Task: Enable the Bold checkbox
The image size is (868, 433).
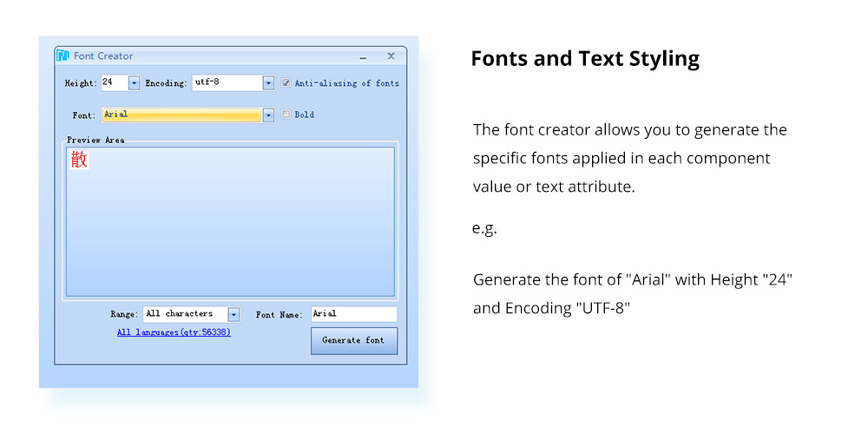Action: (286, 115)
